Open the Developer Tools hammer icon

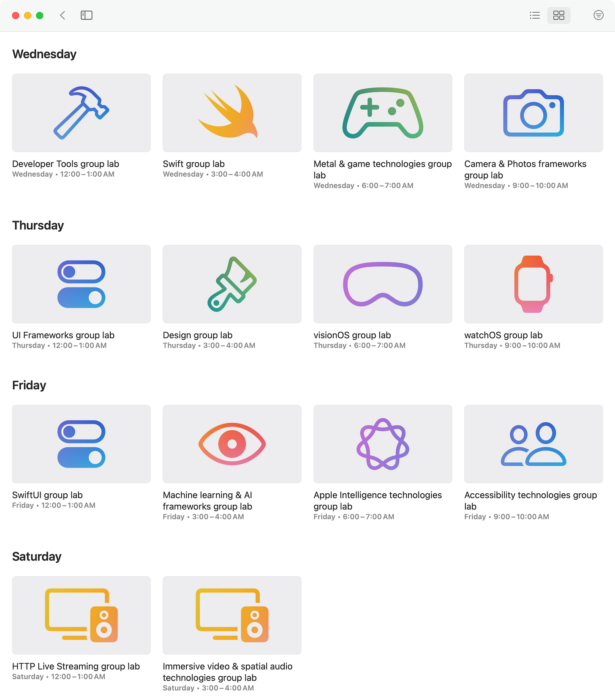[81, 113]
